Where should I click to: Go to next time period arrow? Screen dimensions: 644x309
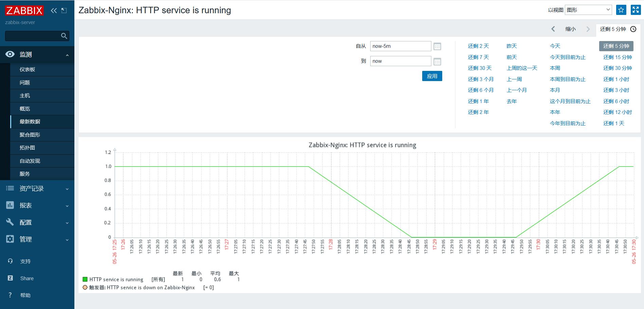(588, 29)
